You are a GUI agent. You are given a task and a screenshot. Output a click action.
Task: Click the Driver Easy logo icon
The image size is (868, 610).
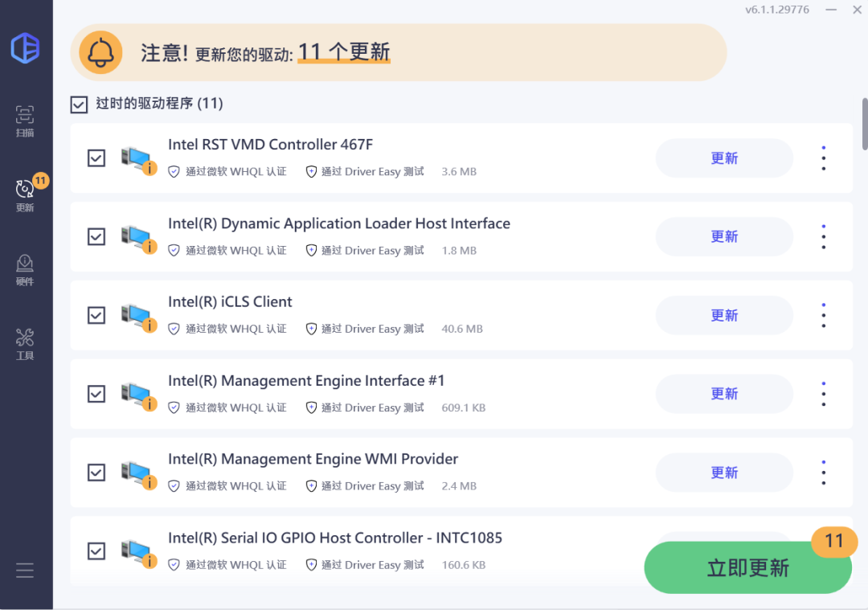(26, 48)
